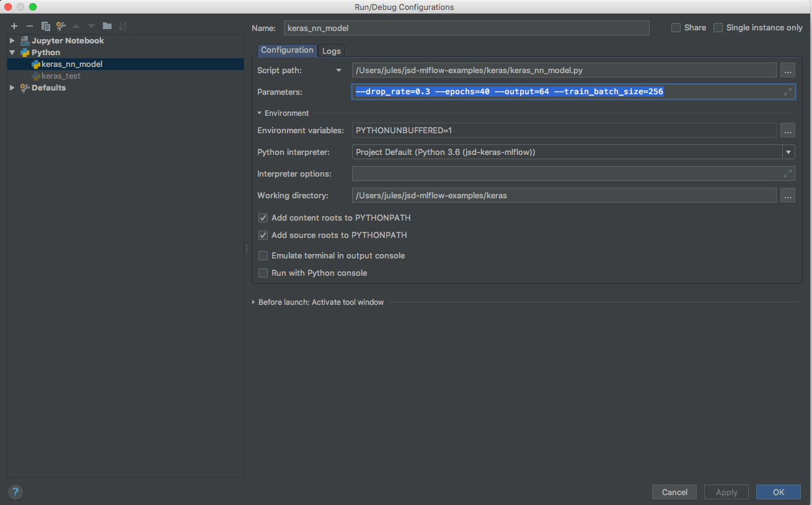Select keras_test configuration in tree
812x505 pixels.
[x=61, y=76]
